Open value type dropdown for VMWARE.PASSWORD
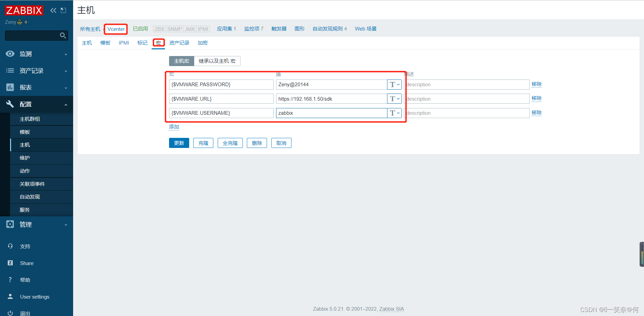Viewport: 644px width, 316px height. (x=394, y=85)
